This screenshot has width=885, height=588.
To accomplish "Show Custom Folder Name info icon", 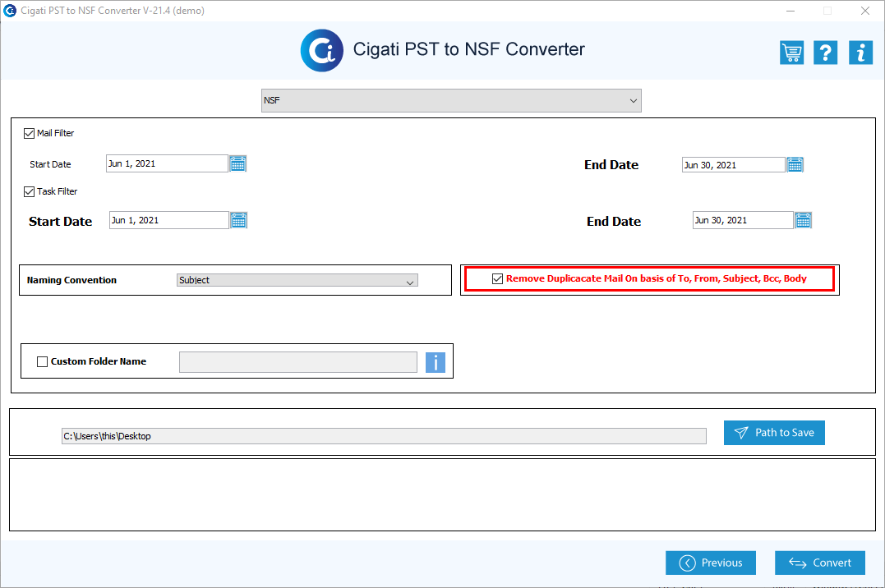I will click(436, 362).
